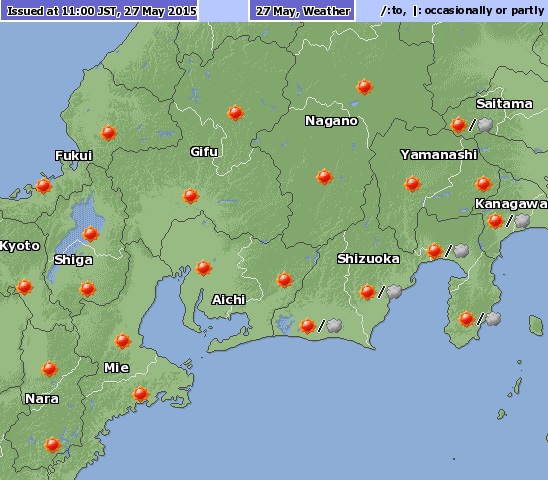The height and width of the screenshot is (480, 548).
Task: Click the cloud icon just right of Shizuoka label
Action: [461, 251]
